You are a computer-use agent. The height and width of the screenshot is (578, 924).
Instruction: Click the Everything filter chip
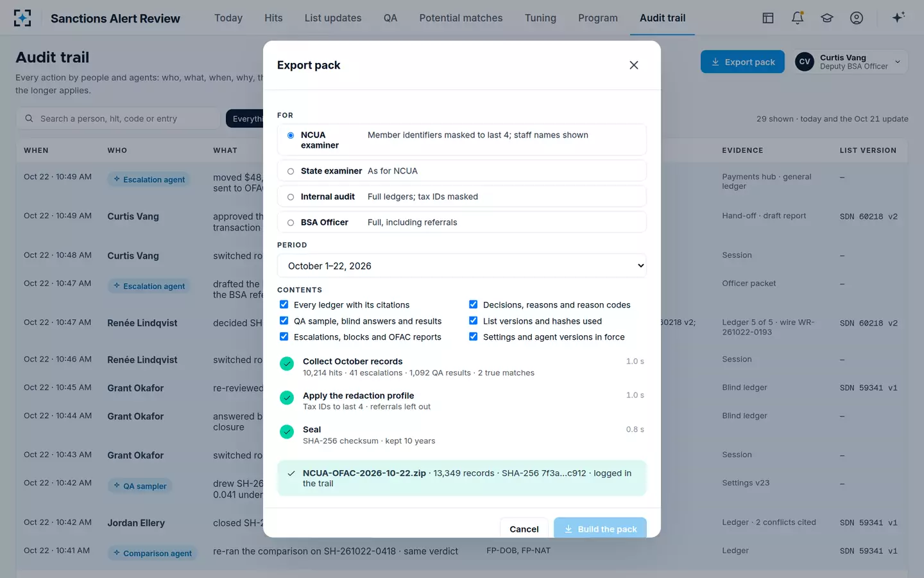click(x=245, y=119)
